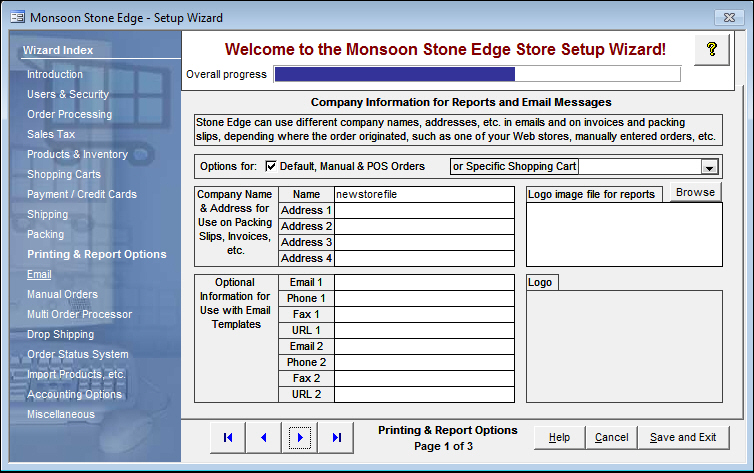Jump to last wizard page arrow

(336, 437)
